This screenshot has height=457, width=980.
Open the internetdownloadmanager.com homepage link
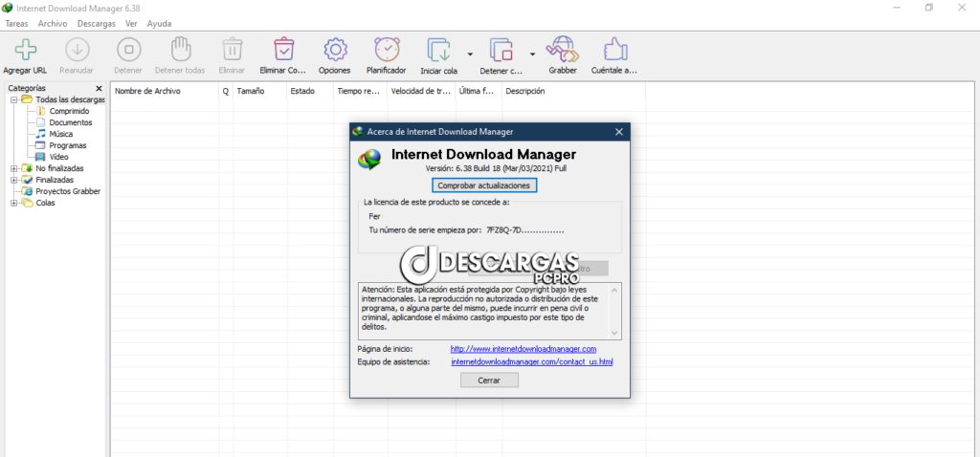point(523,349)
